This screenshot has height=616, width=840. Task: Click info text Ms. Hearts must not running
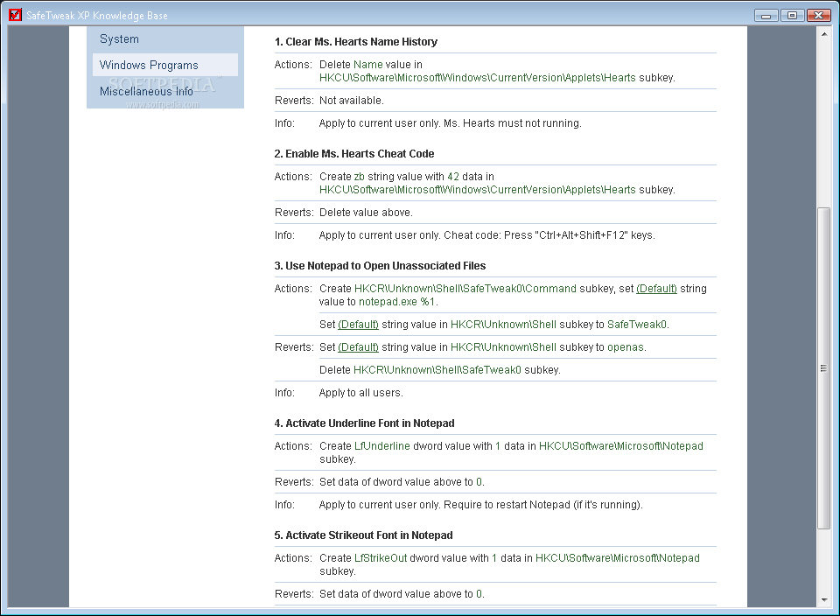[513, 123]
